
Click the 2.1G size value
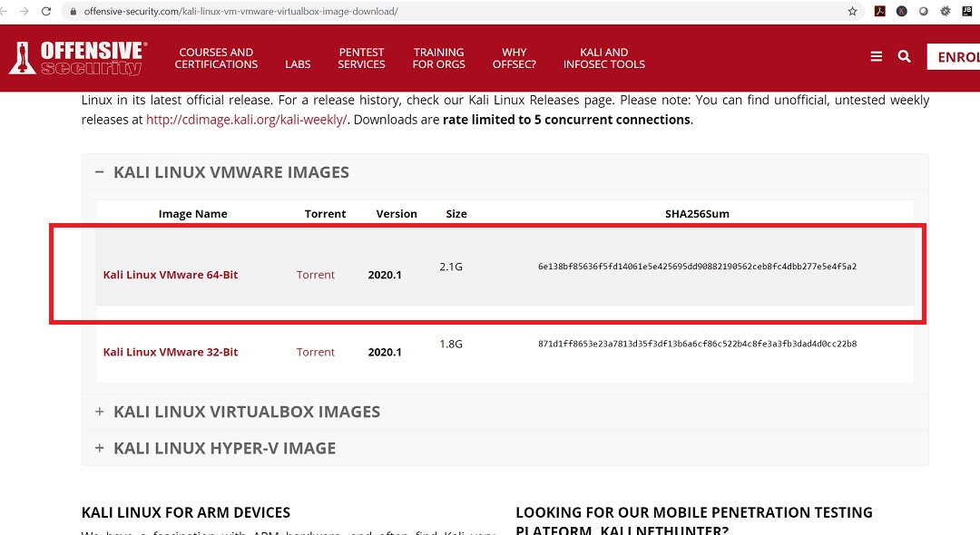[451, 267]
